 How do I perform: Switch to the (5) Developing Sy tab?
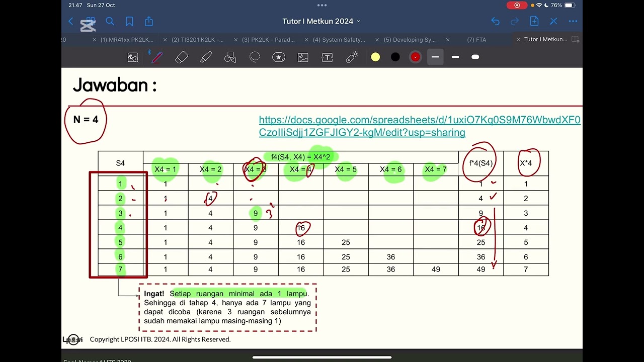tap(410, 40)
